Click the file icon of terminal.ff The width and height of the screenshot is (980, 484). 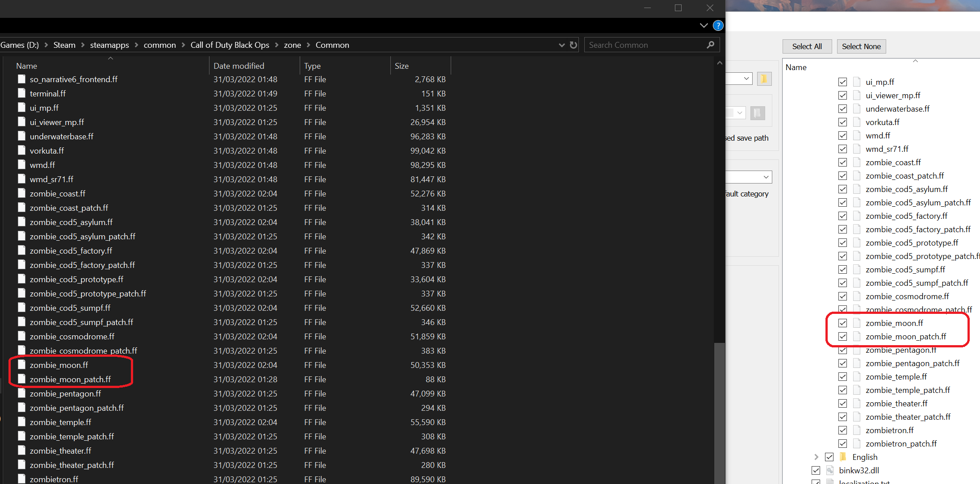pyautogui.click(x=21, y=93)
